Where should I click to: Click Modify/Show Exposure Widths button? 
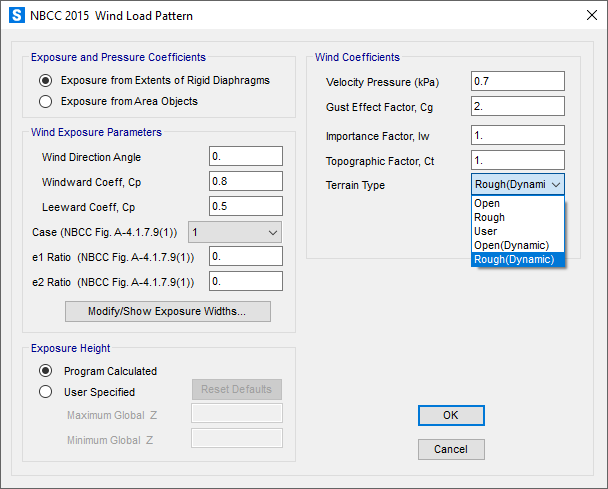click(x=166, y=311)
